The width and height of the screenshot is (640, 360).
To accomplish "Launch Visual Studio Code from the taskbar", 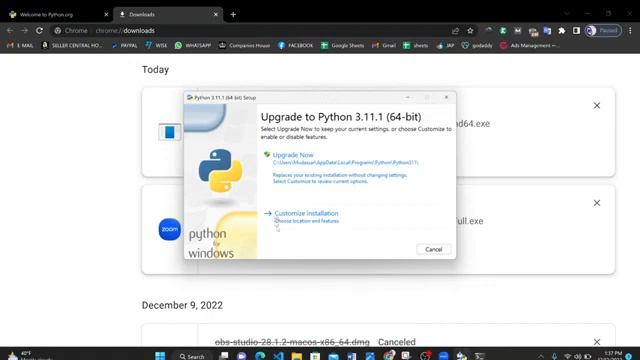I will [x=278, y=356].
